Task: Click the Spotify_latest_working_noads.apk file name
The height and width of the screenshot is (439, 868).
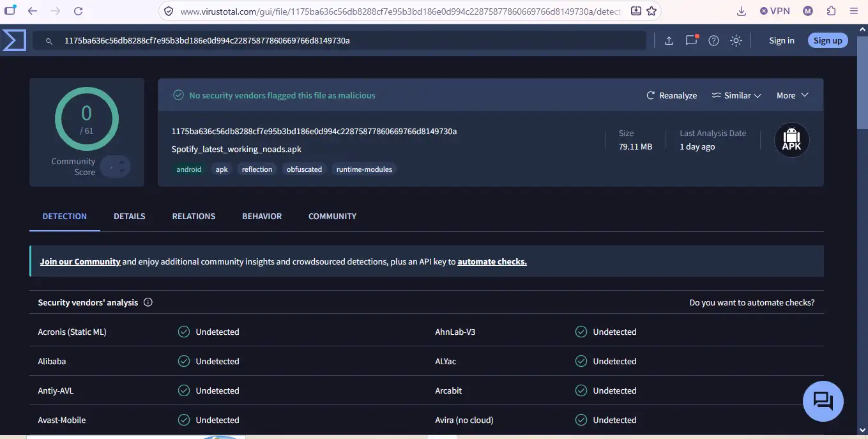Action: pyautogui.click(x=236, y=149)
